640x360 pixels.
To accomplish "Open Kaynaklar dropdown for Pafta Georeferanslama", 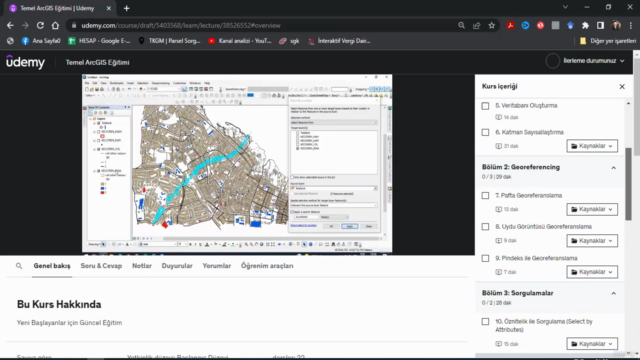I will [592, 209].
